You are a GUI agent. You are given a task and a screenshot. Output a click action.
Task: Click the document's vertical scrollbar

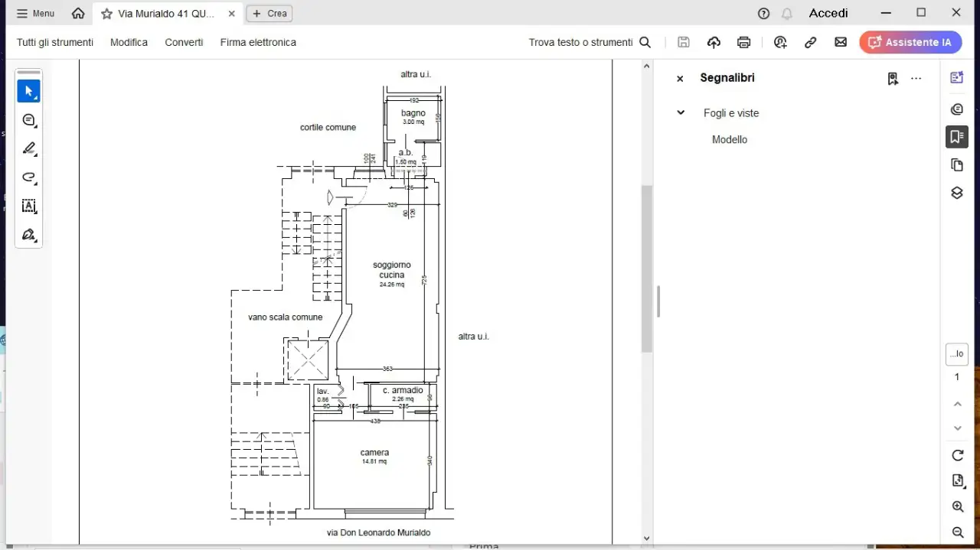(x=646, y=268)
